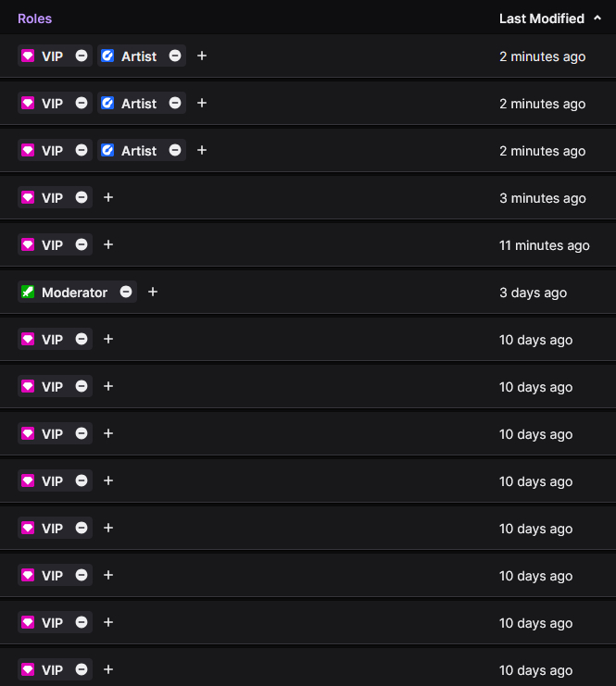Viewport: 616px width, 686px height.
Task: Add a role to the user modified 11 minutes ago
Action: pyautogui.click(x=108, y=244)
